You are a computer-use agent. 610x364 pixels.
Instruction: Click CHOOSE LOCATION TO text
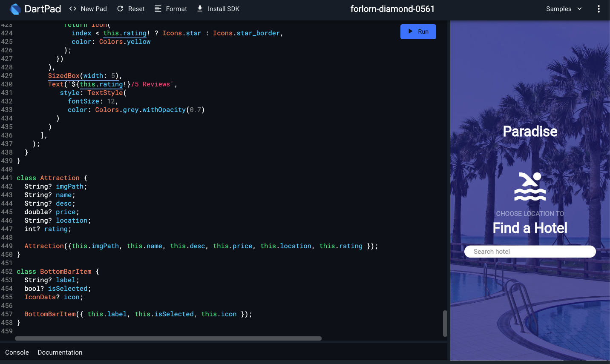pyautogui.click(x=530, y=214)
